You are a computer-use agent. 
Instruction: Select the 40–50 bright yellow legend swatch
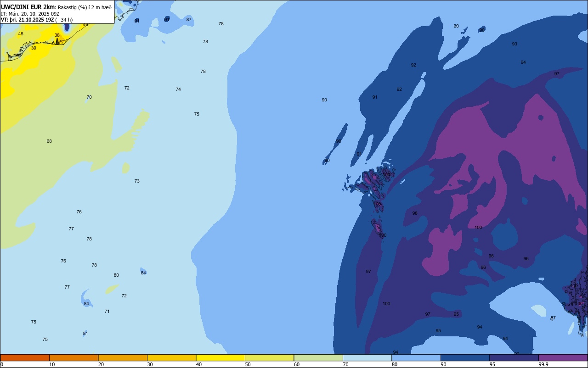pyautogui.click(x=220, y=357)
